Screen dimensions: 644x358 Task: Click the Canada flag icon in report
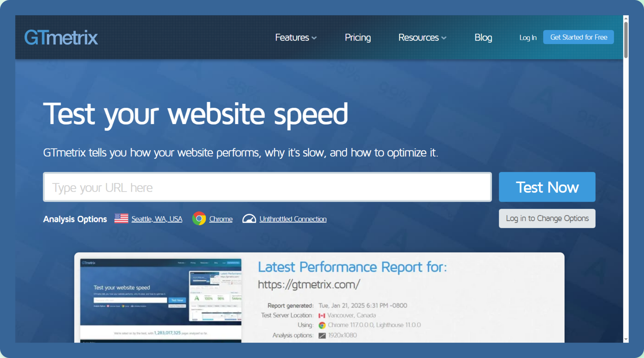(322, 315)
